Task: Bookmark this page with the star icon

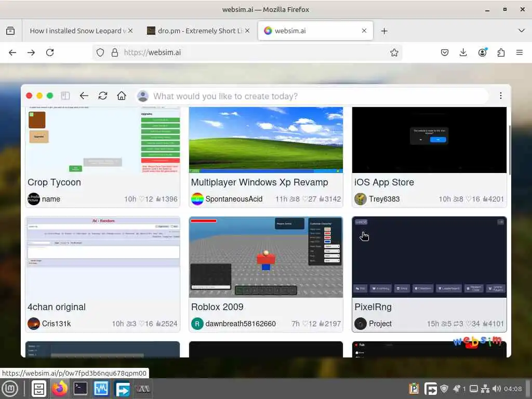Action: 394,52
